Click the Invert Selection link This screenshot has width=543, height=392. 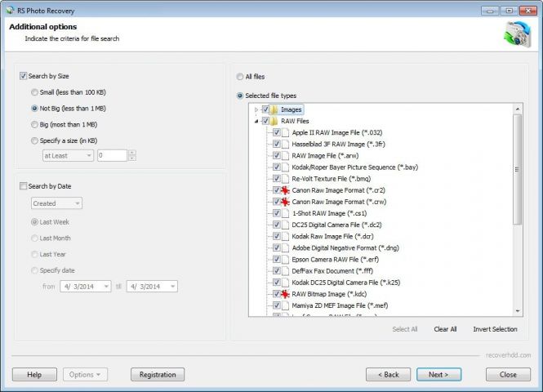click(x=495, y=329)
